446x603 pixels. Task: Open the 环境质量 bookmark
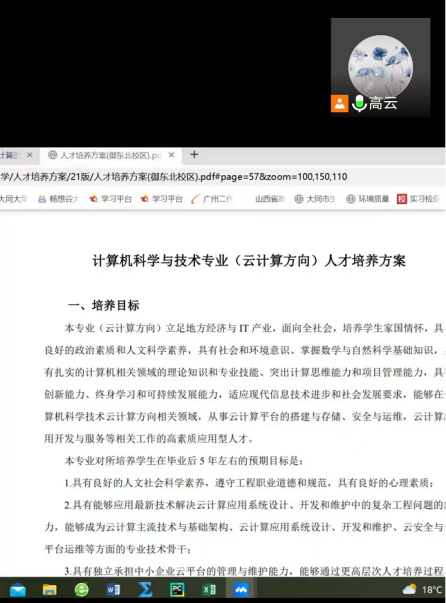[x=368, y=198]
